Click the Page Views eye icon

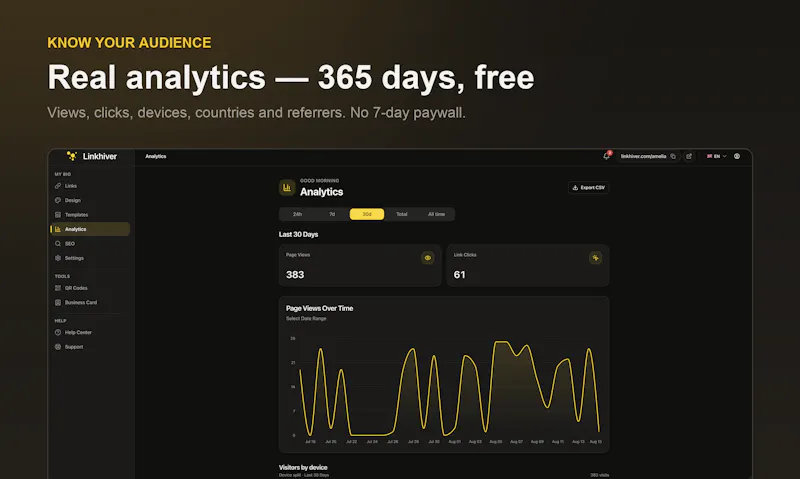pos(428,258)
